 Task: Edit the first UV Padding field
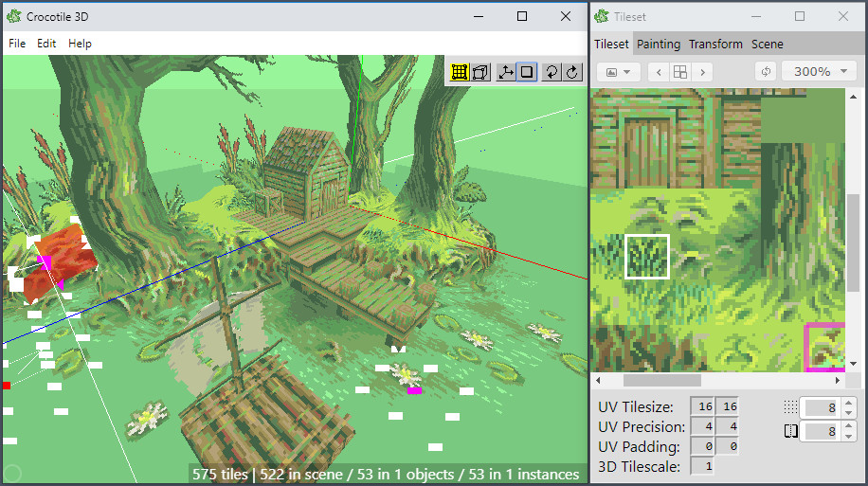pos(702,446)
